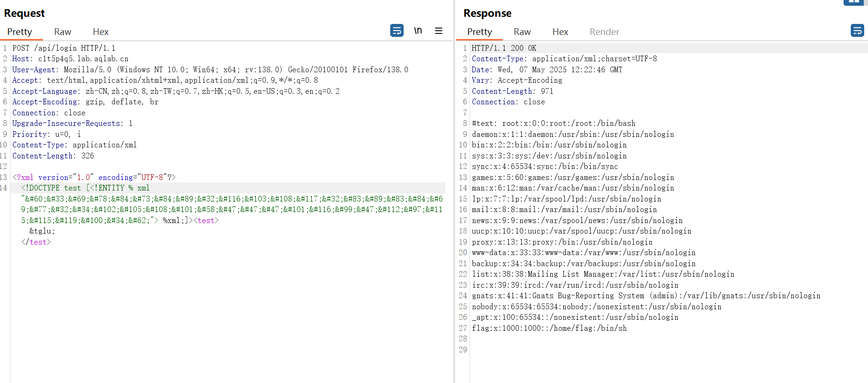Click the 'POST /api/login HTTP/1.1' request line
The width and height of the screenshot is (868, 383).
(x=64, y=48)
